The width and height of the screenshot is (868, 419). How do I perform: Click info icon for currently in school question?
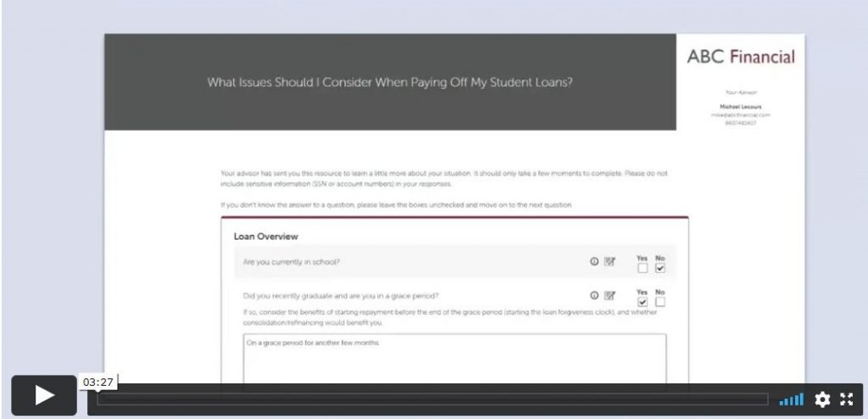pyautogui.click(x=594, y=261)
